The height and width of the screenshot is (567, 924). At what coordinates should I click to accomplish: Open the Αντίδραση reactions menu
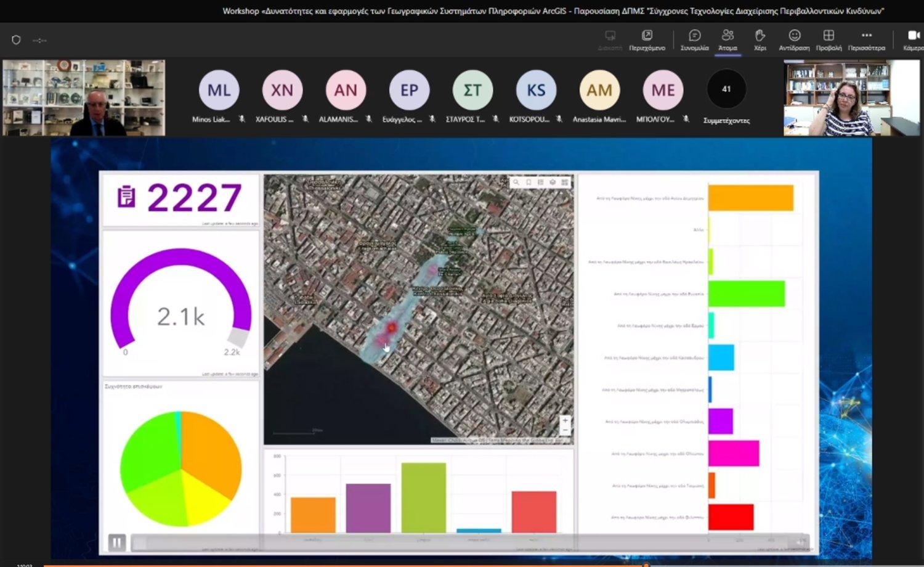tap(794, 39)
